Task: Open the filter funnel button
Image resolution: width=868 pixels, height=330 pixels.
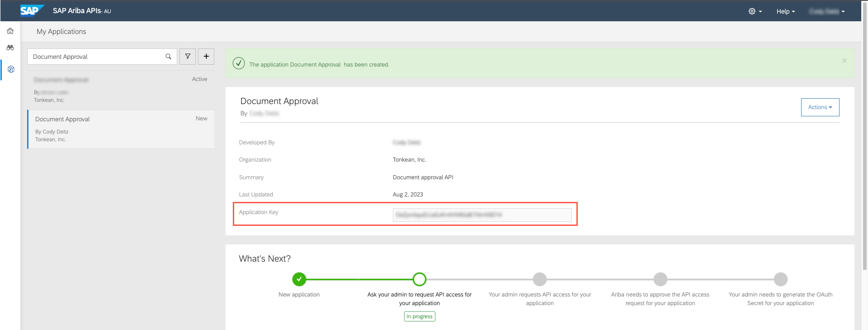Action: tap(188, 57)
